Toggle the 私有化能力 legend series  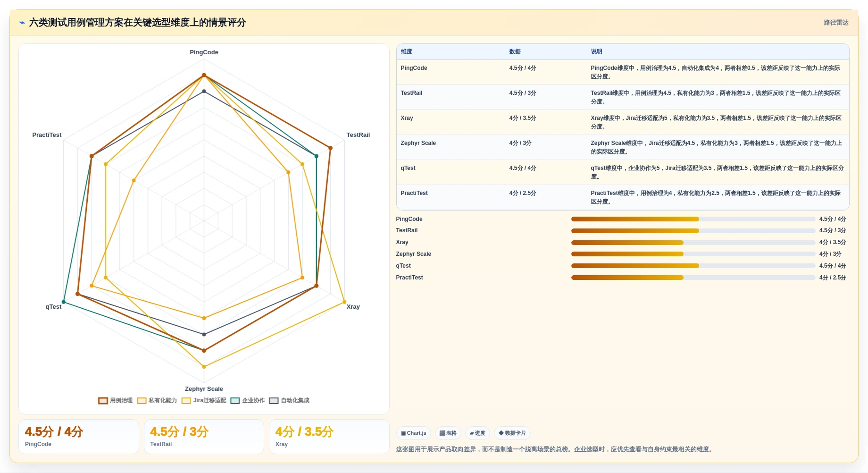(157, 400)
